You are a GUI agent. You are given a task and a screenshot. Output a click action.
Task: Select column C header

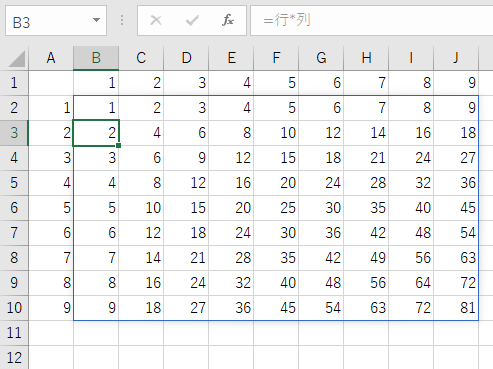click(x=141, y=58)
